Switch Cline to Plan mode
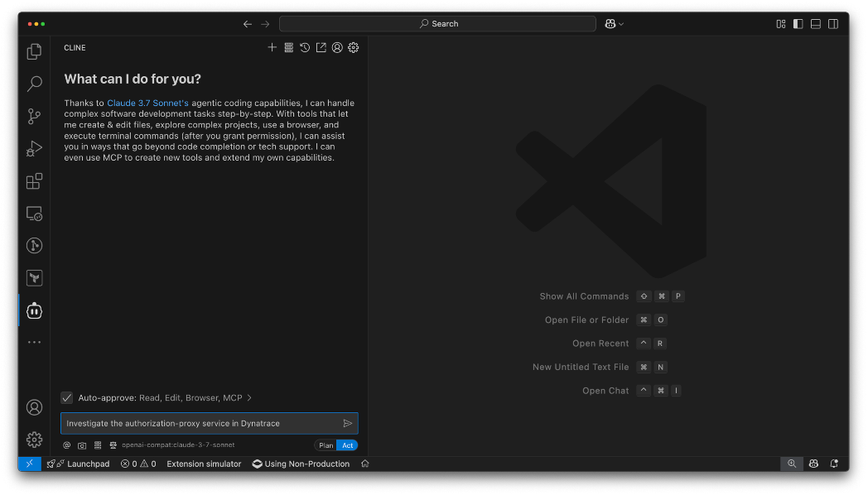Screen dimensions: 868x495 (x=326, y=445)
